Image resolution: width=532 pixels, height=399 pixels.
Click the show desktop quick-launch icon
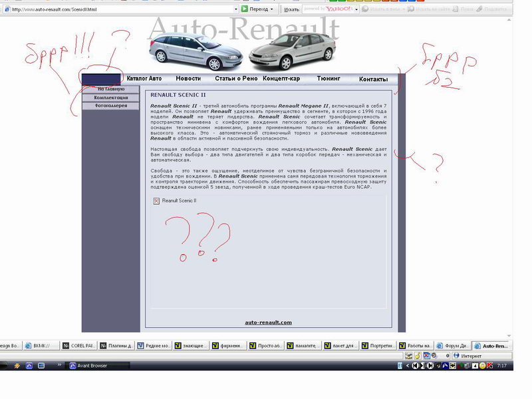[x=41, y=365]
